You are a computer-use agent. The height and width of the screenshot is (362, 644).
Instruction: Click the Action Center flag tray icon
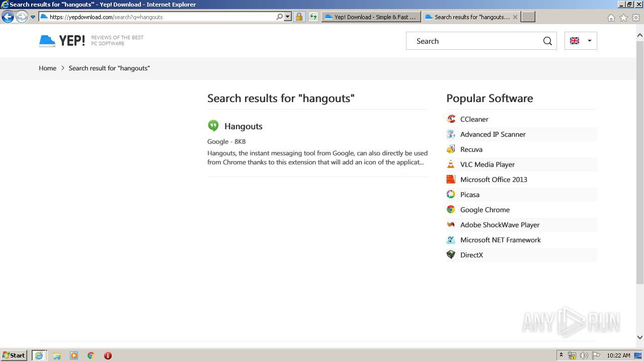click(596, 355)
